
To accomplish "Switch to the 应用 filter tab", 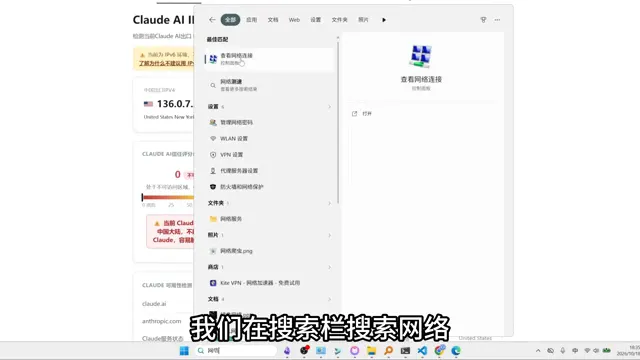I will coord(251,20).
